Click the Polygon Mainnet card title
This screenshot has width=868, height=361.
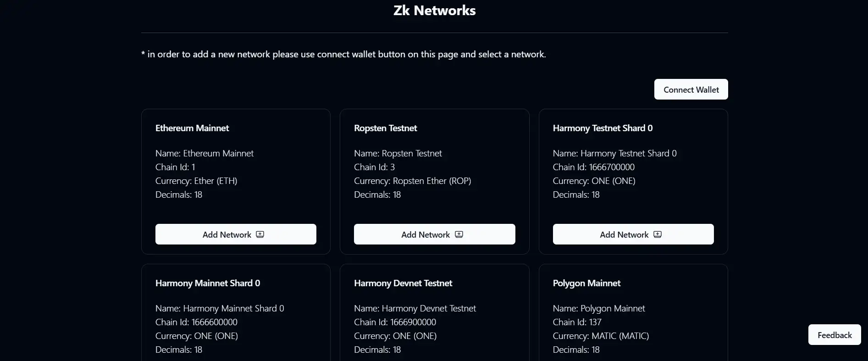pos(586,283)
